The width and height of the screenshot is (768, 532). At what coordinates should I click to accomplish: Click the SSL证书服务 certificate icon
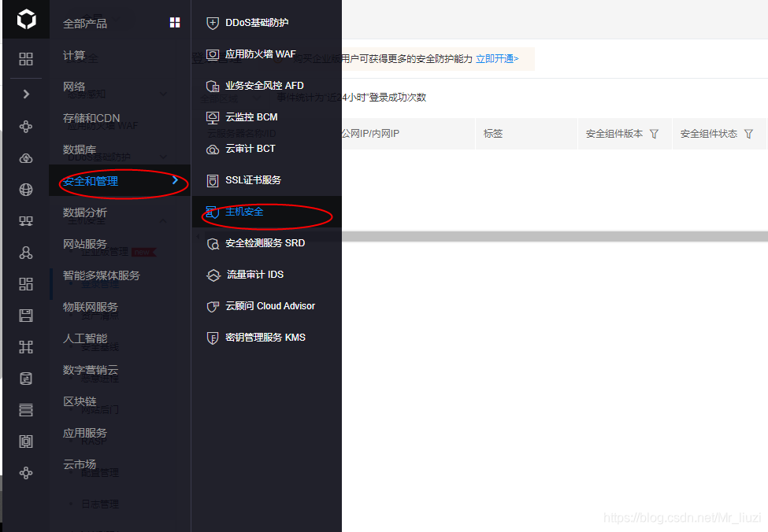point(212,180)
